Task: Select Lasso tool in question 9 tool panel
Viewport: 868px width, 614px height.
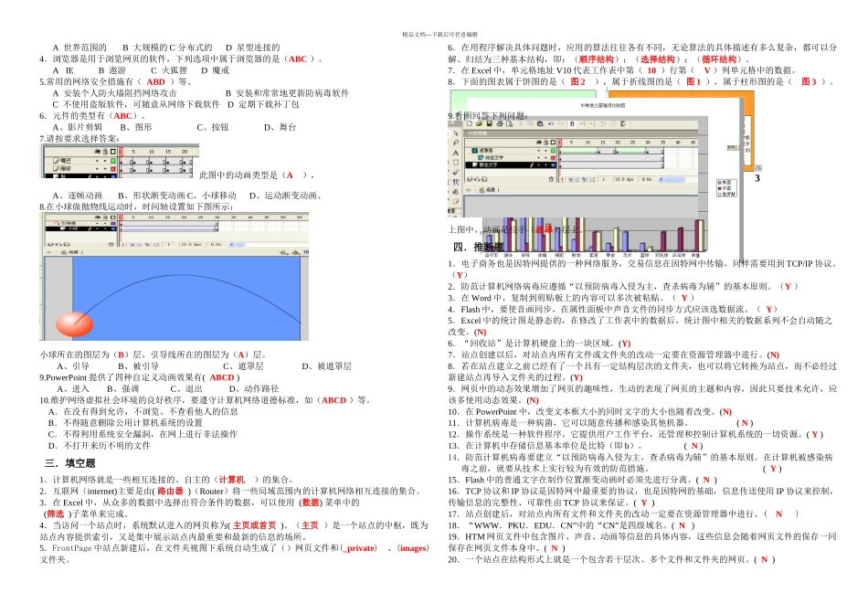Action: tap(456, 143)
